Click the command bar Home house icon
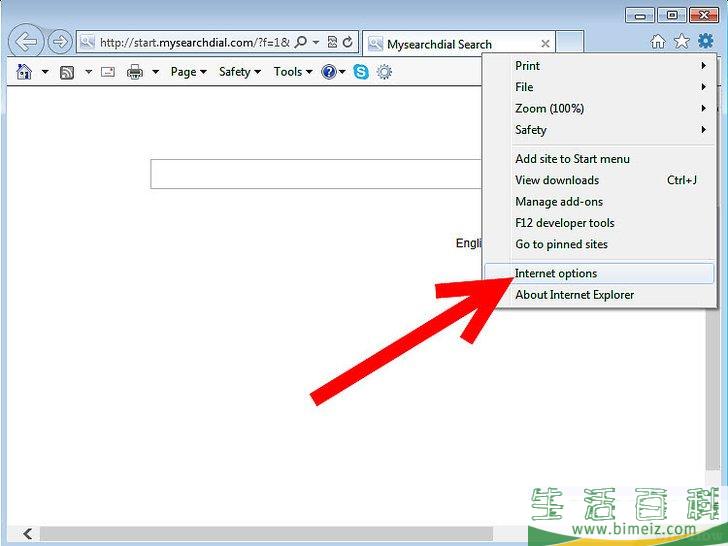This screenshot has height=546, width=728. (x=24, y=72)
